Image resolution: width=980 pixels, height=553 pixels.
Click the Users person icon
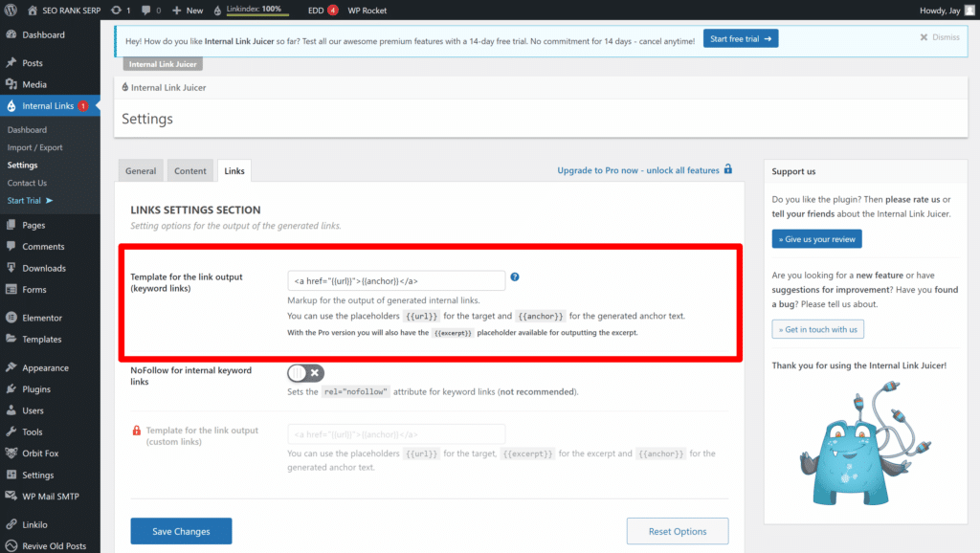click(11, 410)
